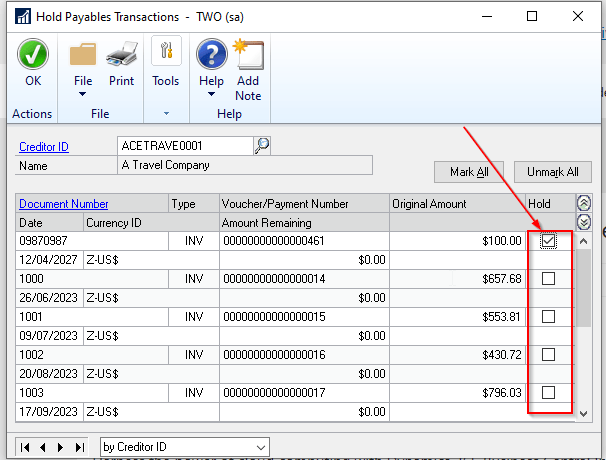Open the 'by Creditor ID' sort dropdown

260,446
